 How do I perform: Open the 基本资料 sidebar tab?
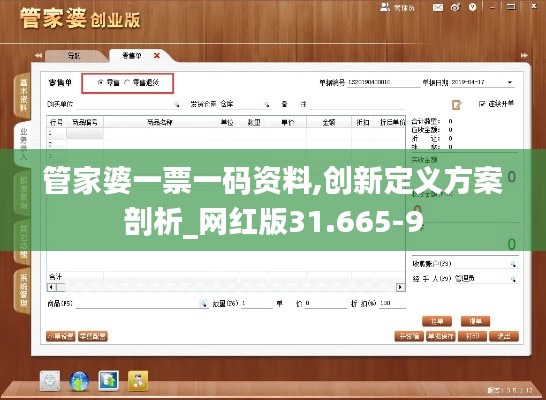pos(23,95)
